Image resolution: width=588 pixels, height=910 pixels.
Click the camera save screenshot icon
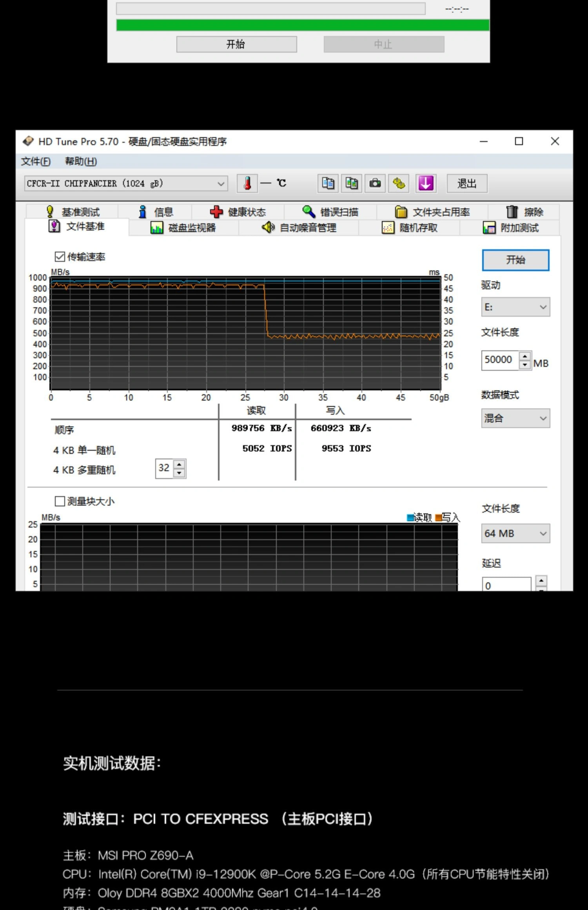[x=375, y=183]
